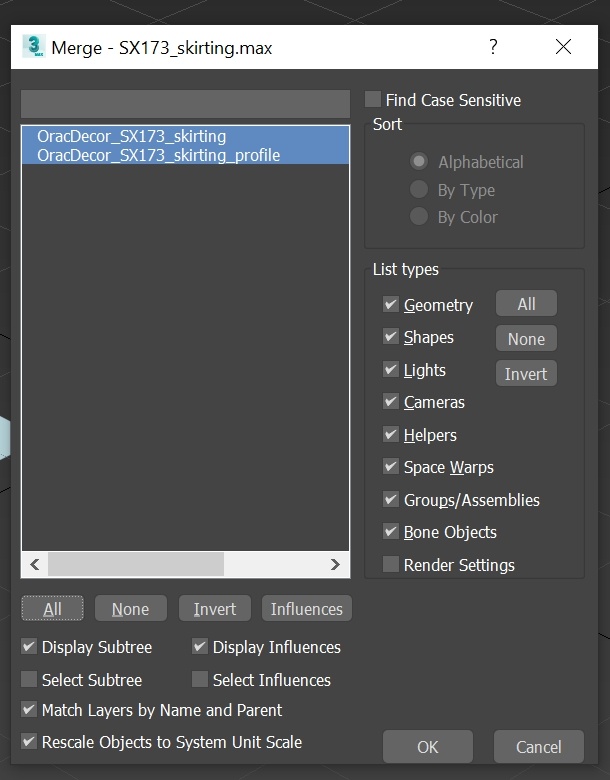The height and width of the screenshot is (780, 610).
Task: Toggle Display Subtree checkbox
Action: tap(29, 647)
